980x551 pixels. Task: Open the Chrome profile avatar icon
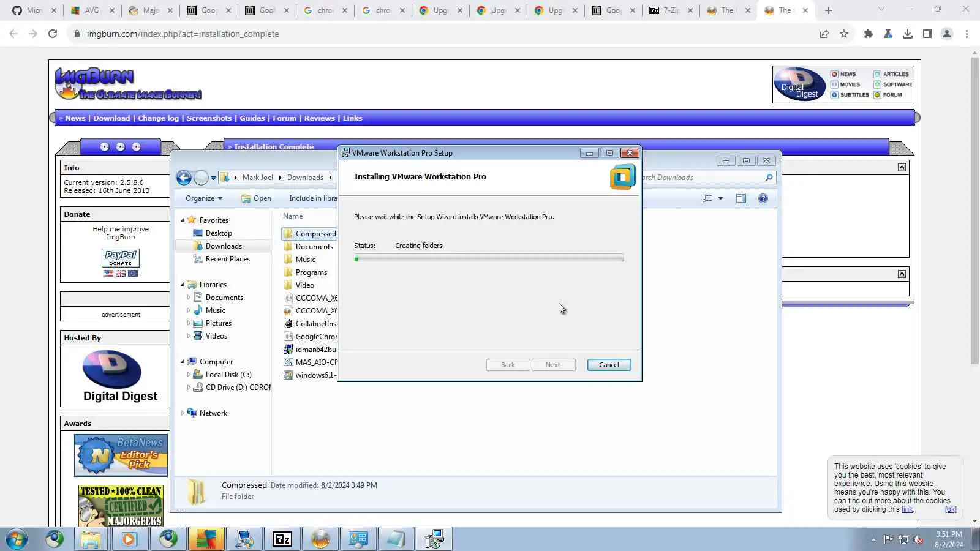pos(947,34)
